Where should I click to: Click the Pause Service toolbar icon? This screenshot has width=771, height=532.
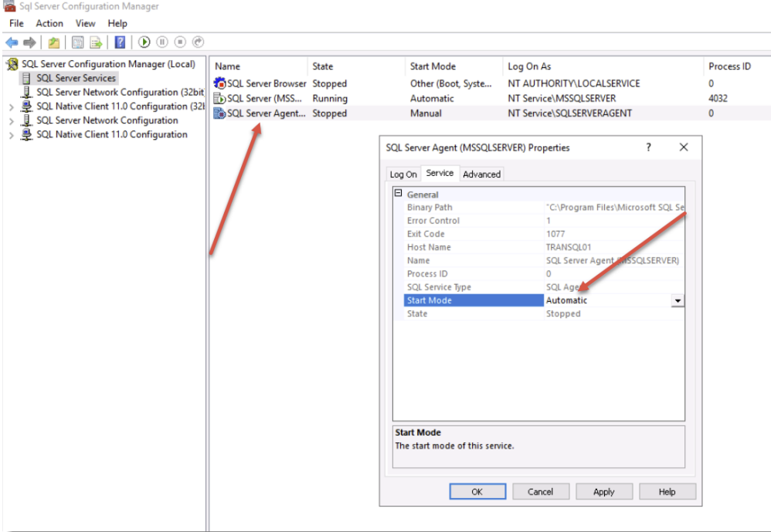tap(162, 42)
